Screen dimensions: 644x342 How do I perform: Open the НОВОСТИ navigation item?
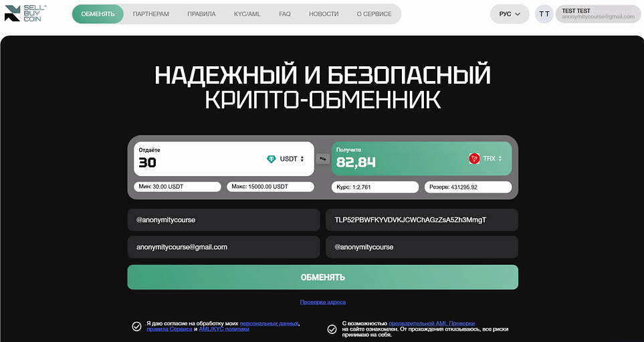(324, 14)
